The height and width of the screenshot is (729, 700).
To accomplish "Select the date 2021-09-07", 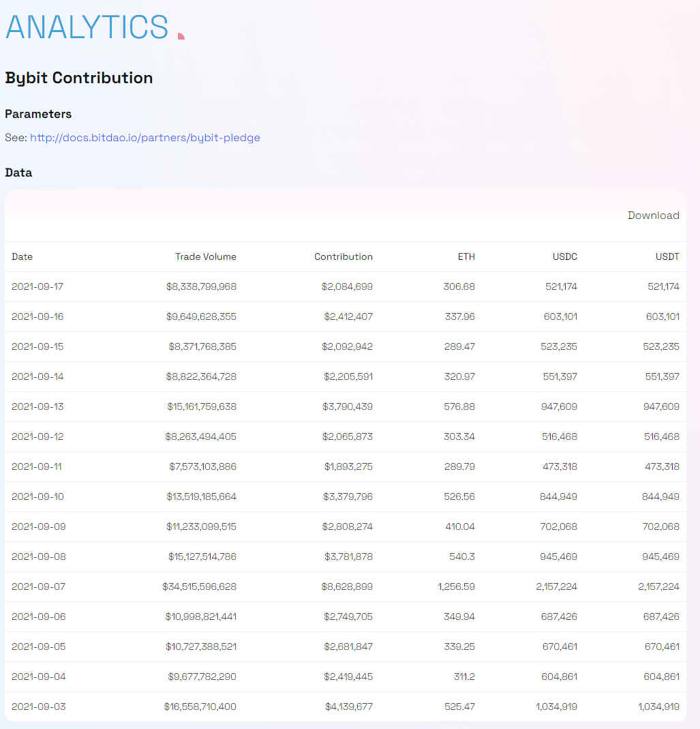I will click(39, 586).
